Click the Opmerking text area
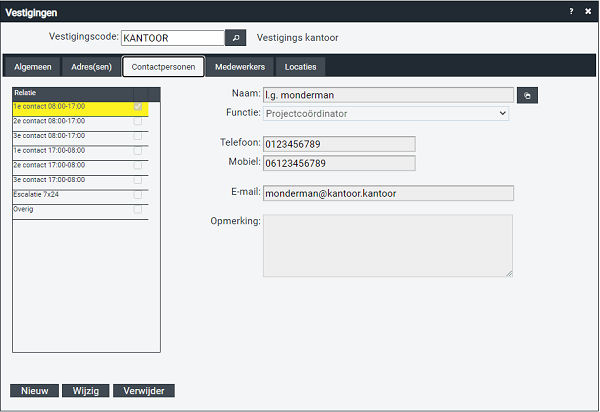 coord(388,246)
